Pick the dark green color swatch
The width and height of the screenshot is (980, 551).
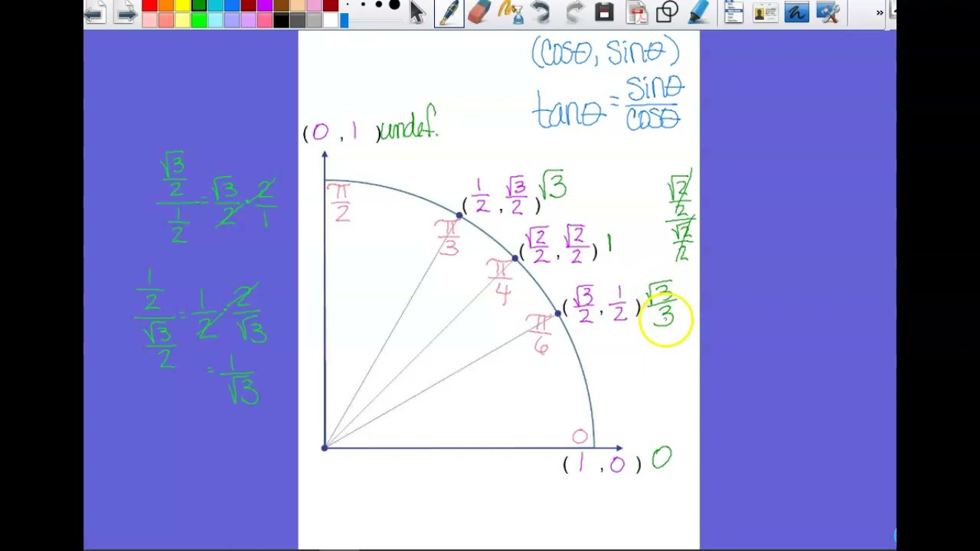pos(199,5)
